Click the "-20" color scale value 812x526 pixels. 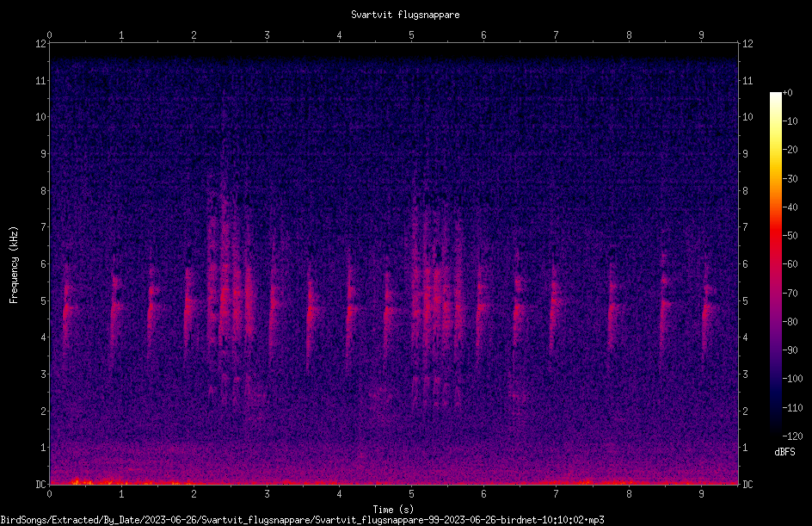click(x=790, y=150)
